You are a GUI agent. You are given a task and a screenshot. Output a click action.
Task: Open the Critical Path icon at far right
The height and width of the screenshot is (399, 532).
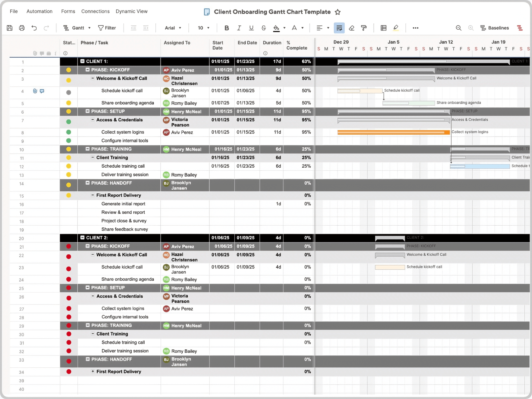pyautogui.click(x=520, y=28)
